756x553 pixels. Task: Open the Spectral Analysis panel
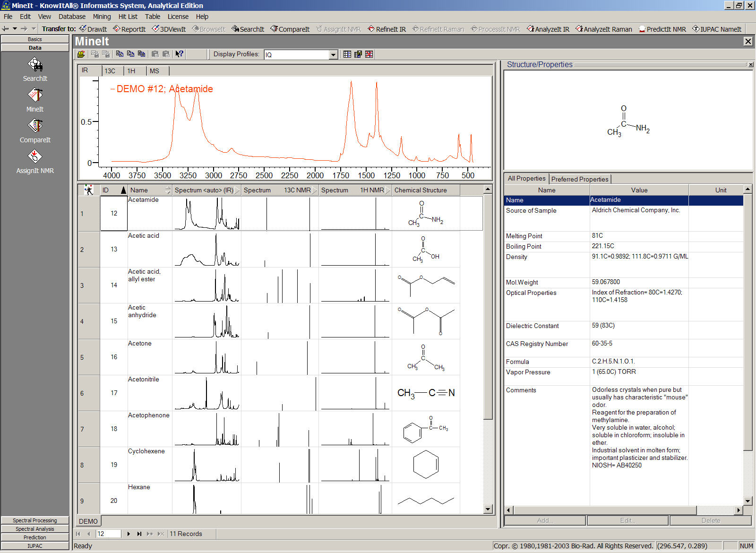[x=35, y=529]
